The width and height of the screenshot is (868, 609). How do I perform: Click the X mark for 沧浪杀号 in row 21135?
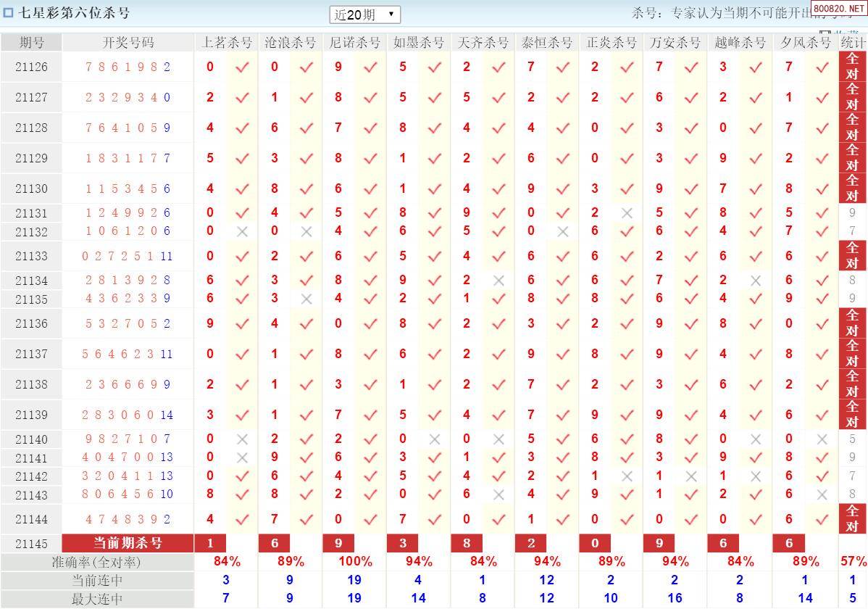pyautogui.click(x=306, y=299)
